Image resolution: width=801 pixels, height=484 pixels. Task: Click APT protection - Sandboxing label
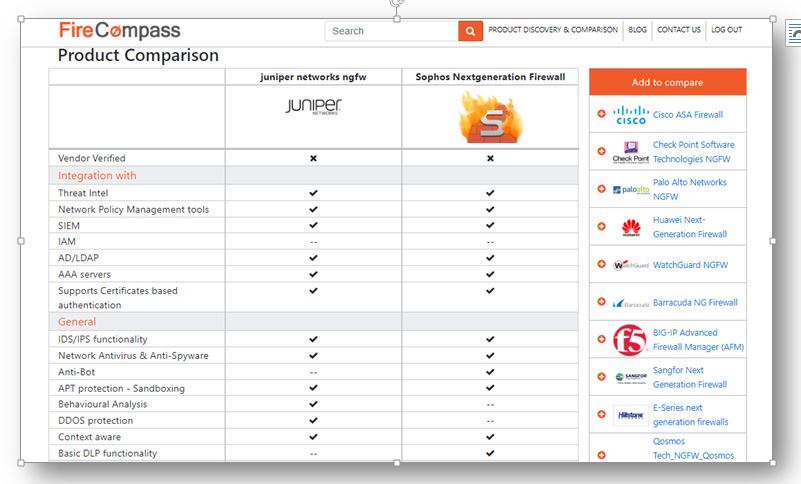click(x=121, y=388)
